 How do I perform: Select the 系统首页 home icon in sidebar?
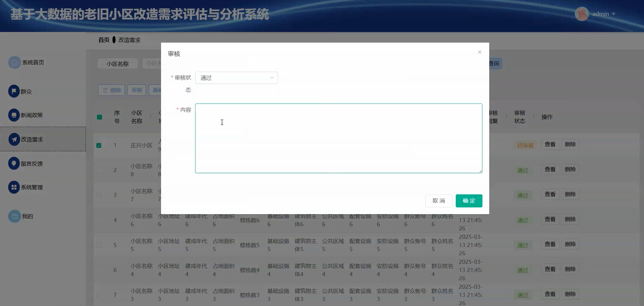point(15,62)
